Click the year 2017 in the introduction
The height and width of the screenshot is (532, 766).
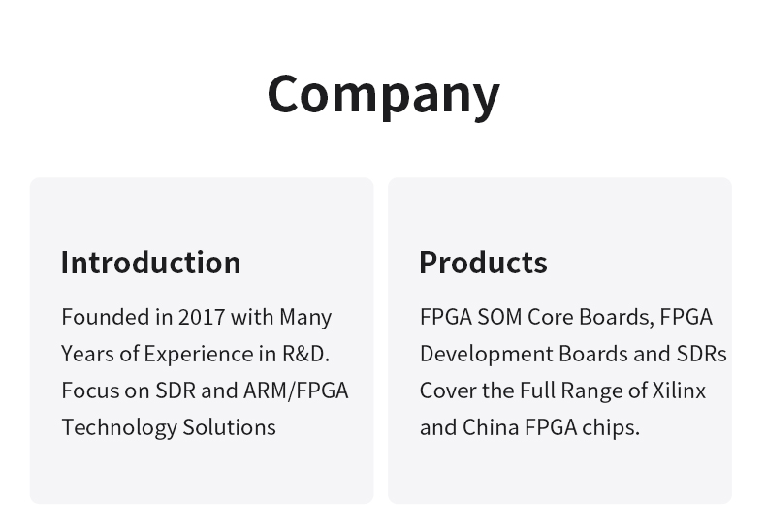pos(202,317)
